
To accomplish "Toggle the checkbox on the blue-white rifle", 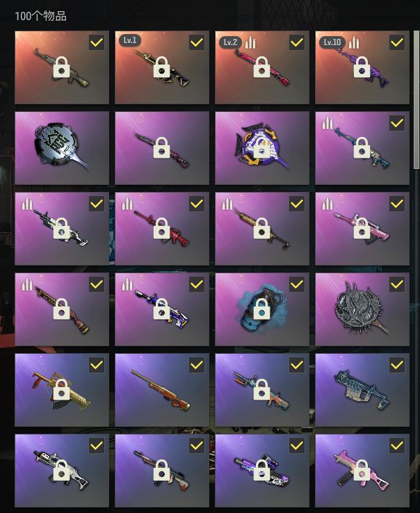I will click(197, 284).
